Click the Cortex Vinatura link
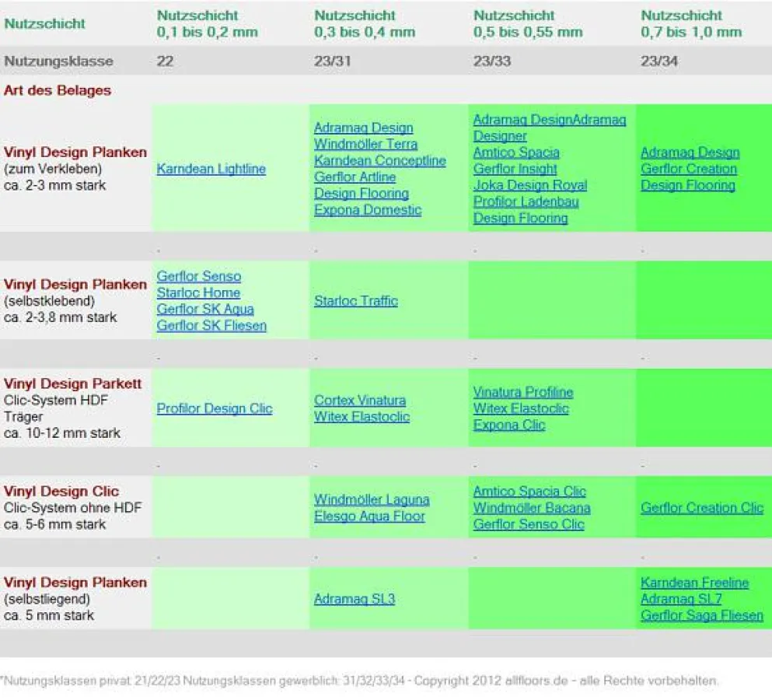Viewport: 772px width, 700px height. [x=359, y=401]
